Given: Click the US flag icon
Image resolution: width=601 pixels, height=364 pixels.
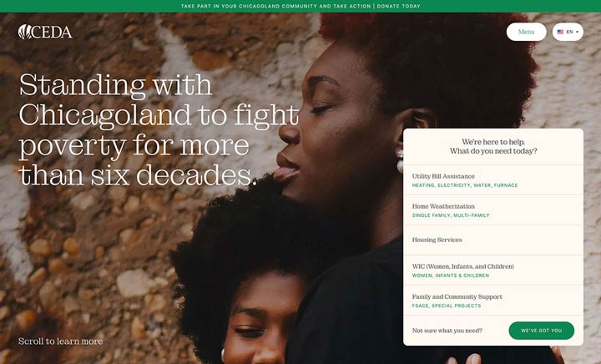Looking at the screenshot, I should click(x=560, y=32).
